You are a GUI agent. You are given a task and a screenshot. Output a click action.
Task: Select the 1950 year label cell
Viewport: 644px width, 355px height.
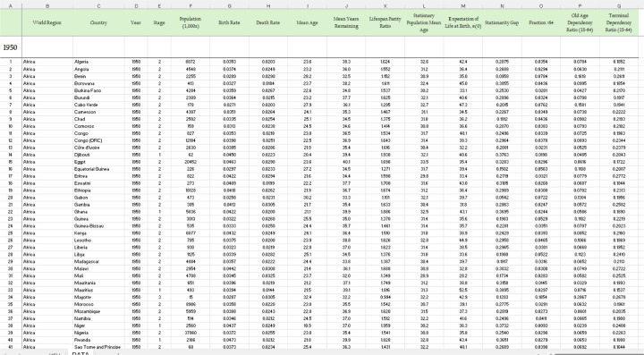[x=11, y=47]
